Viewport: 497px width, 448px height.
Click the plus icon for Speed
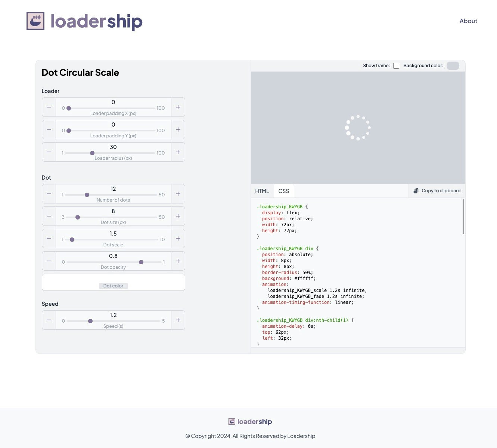tap(178, 320)
